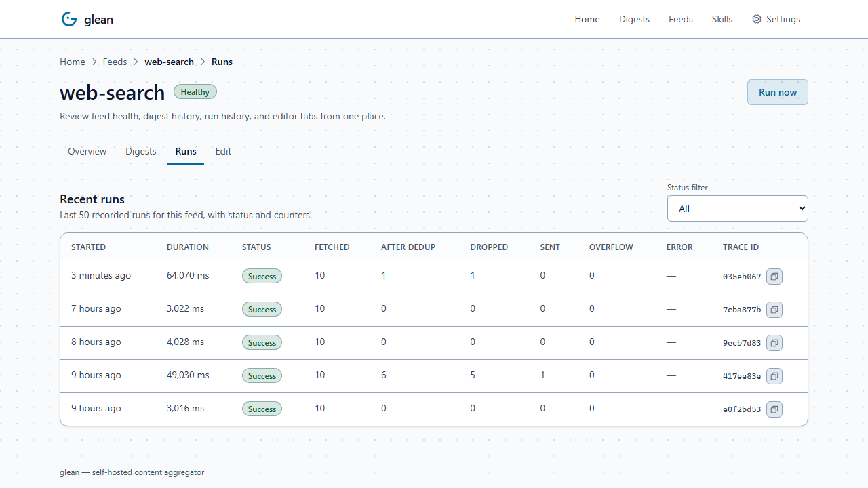Image resolution: width=868 pixels, height=488 pixels.
Task: Click Success badge in 64,070 ms row
Action: point(262,277)
